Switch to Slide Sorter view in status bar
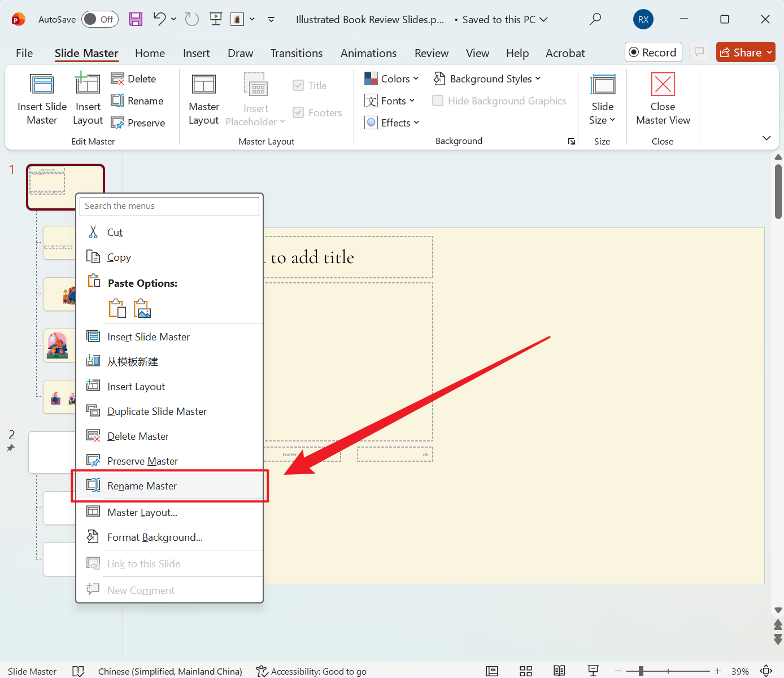The width and height of the screenshot is (784, 678). tap(526, 671)
